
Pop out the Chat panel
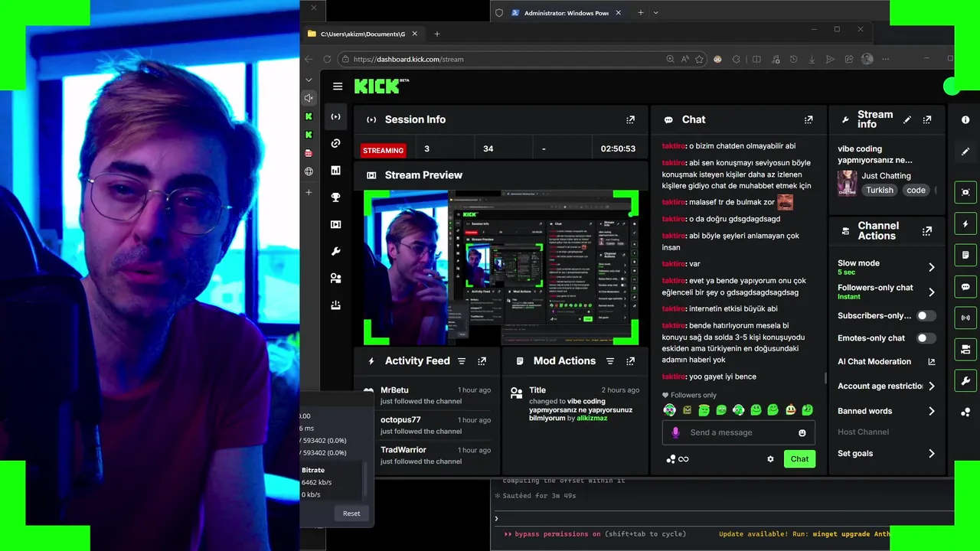click(x=808, y=119)
